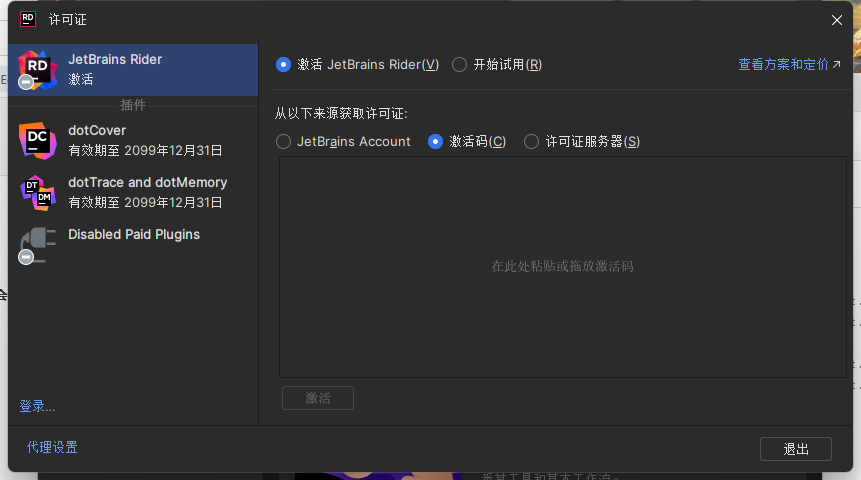The height and width of the screenshot is (480, 861).
Task: Click the 退出 exit button
Action: click(796, 449)
